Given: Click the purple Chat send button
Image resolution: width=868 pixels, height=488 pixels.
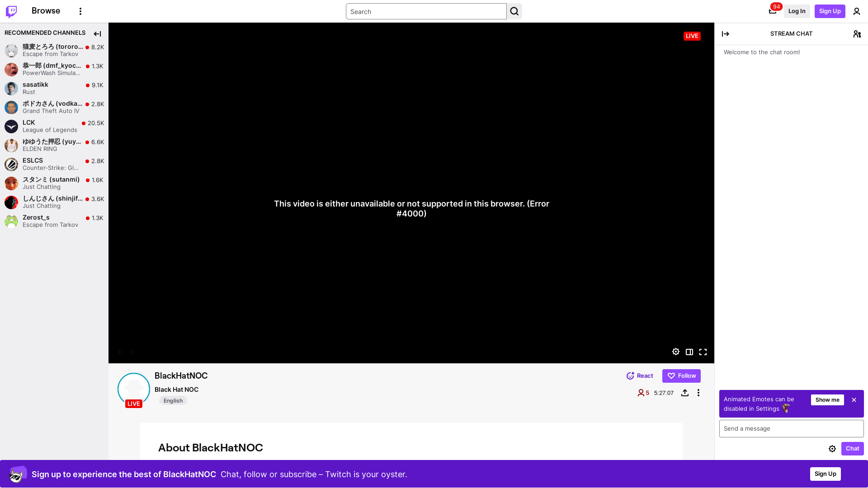Looking at the screenshot, I should point(852,449).
